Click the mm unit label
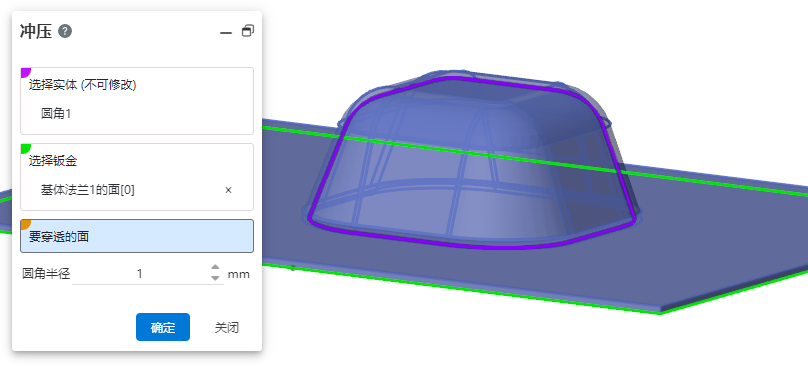The height and width of the screenshot is (366, 808). click(239, 274)
